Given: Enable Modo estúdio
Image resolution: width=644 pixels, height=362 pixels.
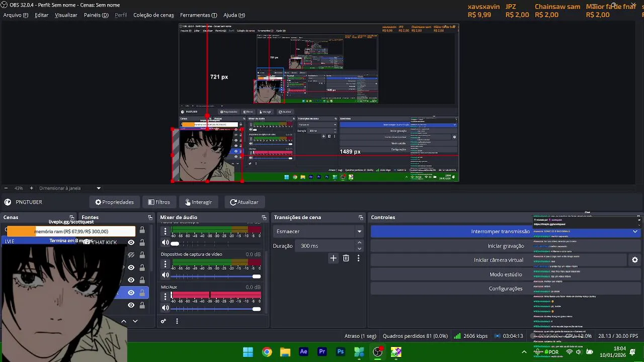Looking at the screenshot, I should click(x=506, y=275).
